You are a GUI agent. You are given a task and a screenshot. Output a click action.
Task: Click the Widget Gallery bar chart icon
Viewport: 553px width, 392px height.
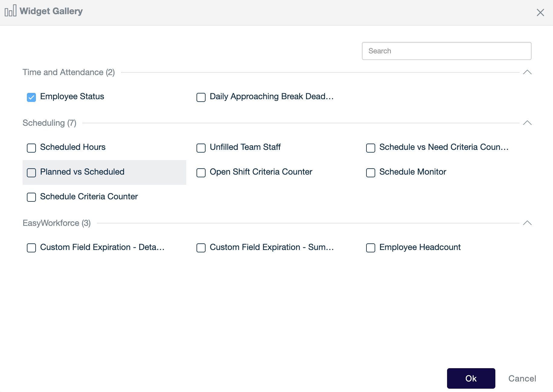pos(10,11)
